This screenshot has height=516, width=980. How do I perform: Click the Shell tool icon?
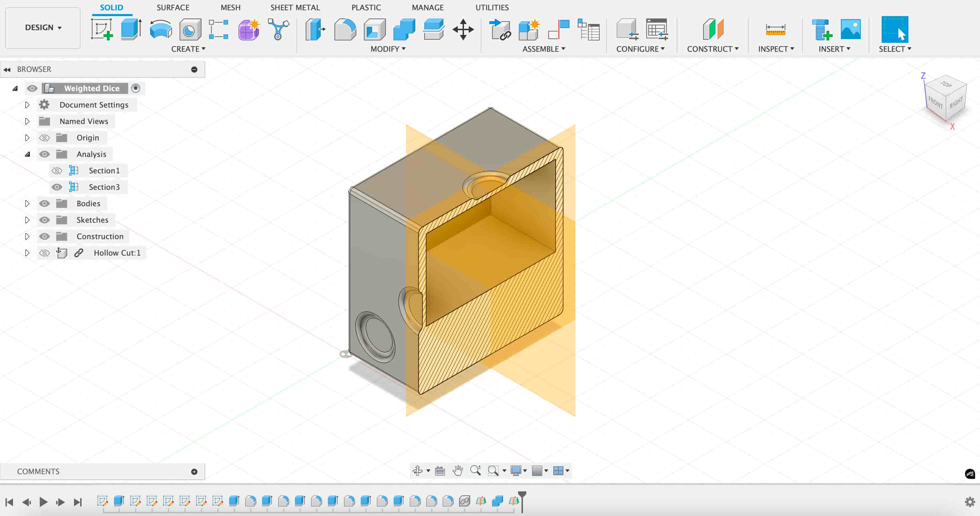(x=374, y=29)
